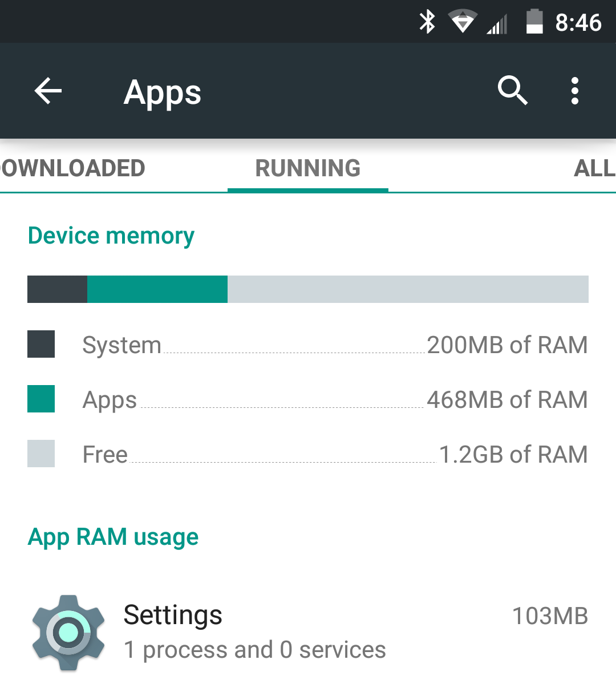Screen dimensions: 616x684
Task: Tap the light gray Free swatch
Action: point(41,454)
